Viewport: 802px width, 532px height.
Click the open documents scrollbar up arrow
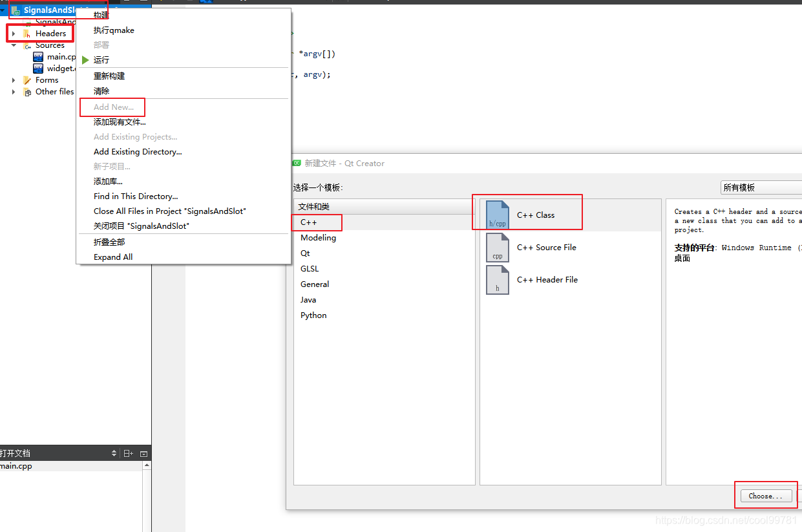[147, 465]
